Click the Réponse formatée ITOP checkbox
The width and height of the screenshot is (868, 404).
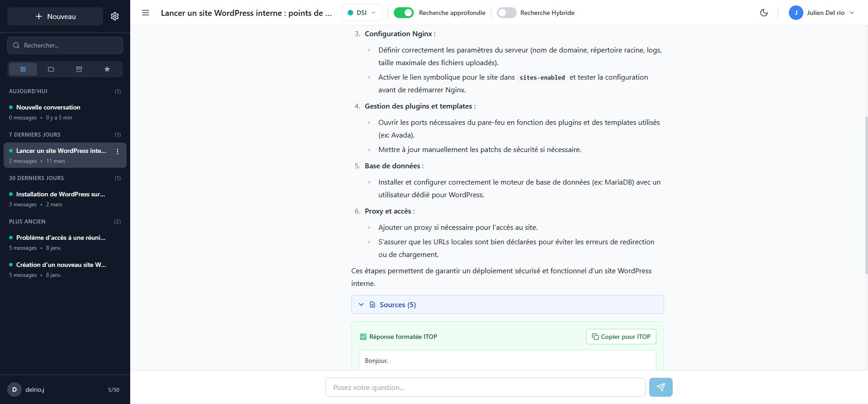(x=363, y=337)
